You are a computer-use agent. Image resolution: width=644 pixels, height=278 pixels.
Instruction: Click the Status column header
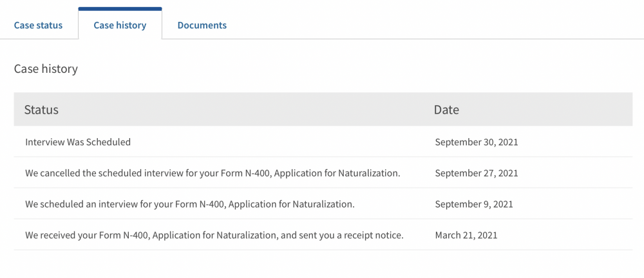pyautogui.click(x=41, y=110)
